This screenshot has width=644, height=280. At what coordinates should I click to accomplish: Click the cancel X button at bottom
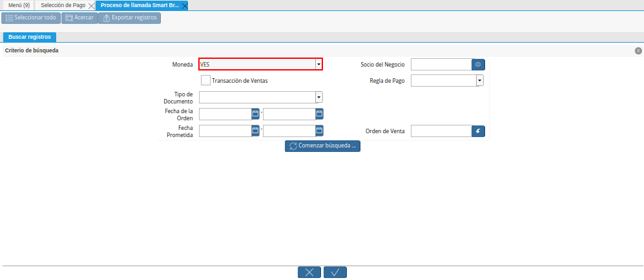(x=309, y=272)
